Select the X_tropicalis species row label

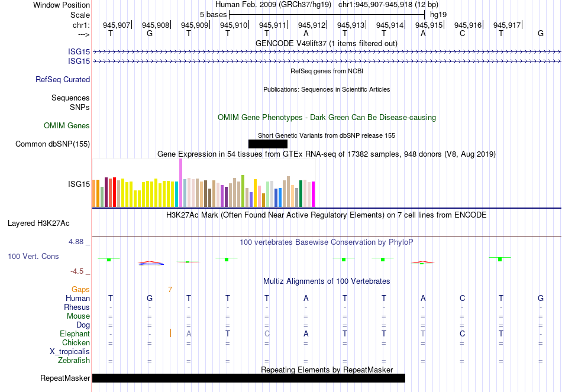pyautogui.click(x=70, y=352)
